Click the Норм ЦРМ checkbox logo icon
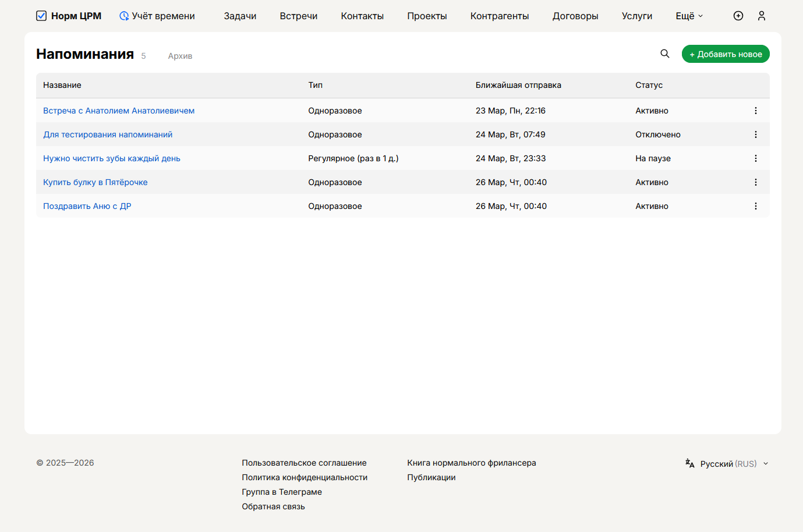803x532 pixels. [x=41, y=16]
